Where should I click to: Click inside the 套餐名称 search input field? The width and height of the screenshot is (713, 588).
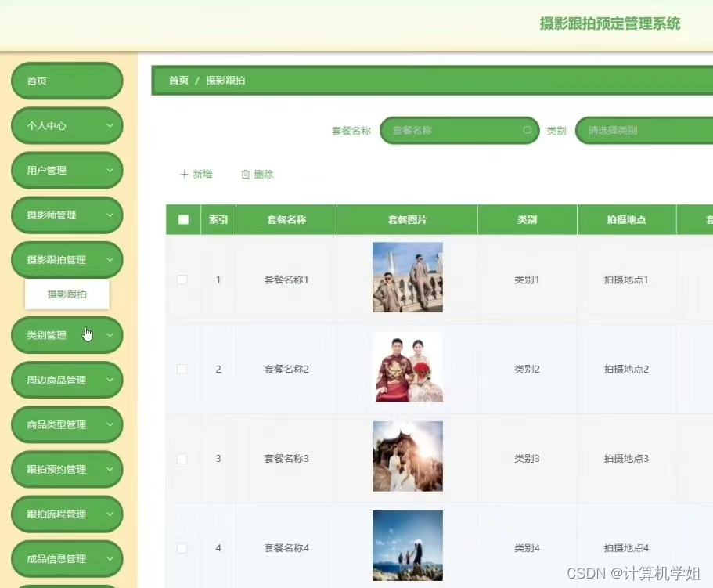click(x=454, y=130)
